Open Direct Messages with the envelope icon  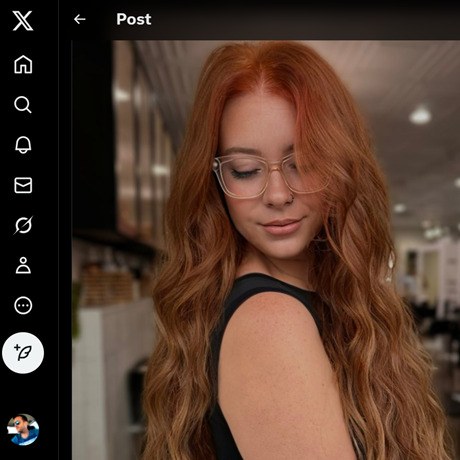[x=23, y=185]
